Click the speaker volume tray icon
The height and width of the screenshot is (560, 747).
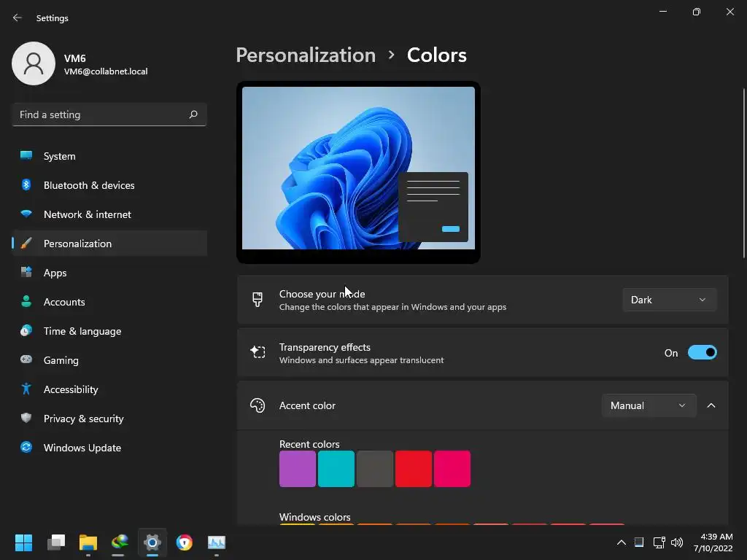point(676,542)
